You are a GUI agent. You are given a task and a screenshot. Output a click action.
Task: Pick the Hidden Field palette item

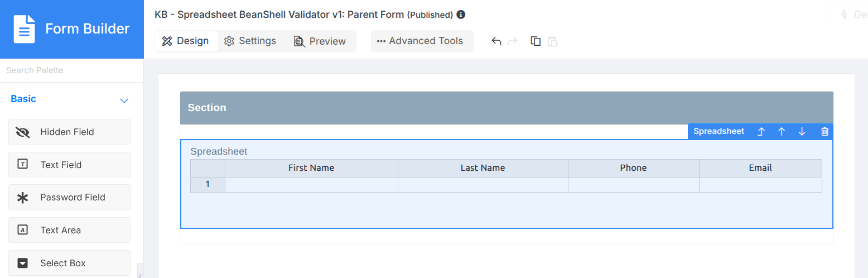pyautogui.click(x=69, y=132)
